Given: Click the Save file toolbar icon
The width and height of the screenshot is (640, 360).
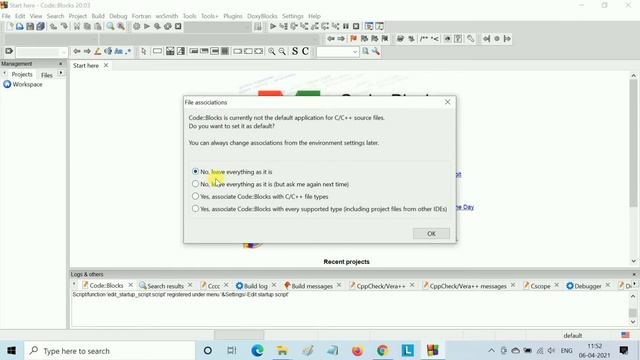Looking at the screenshot, I should tap(30, 27).
